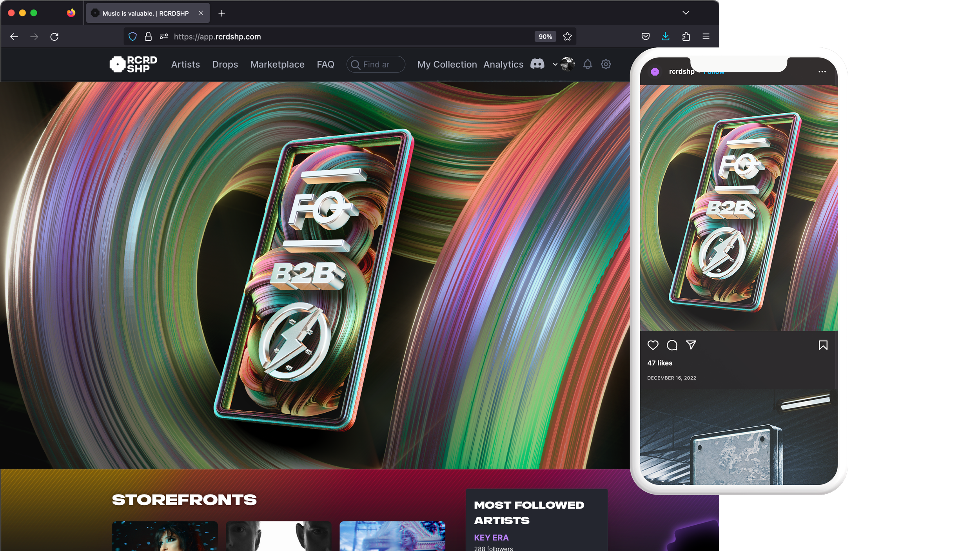Open the Pocket save icon
The image size is (980, 551).
point(646,36)
